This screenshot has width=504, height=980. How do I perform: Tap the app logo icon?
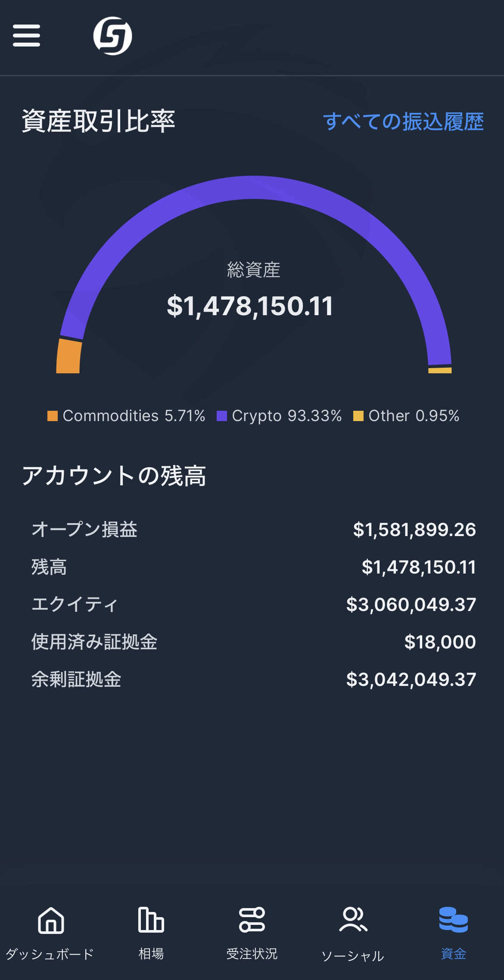[112, 36]
